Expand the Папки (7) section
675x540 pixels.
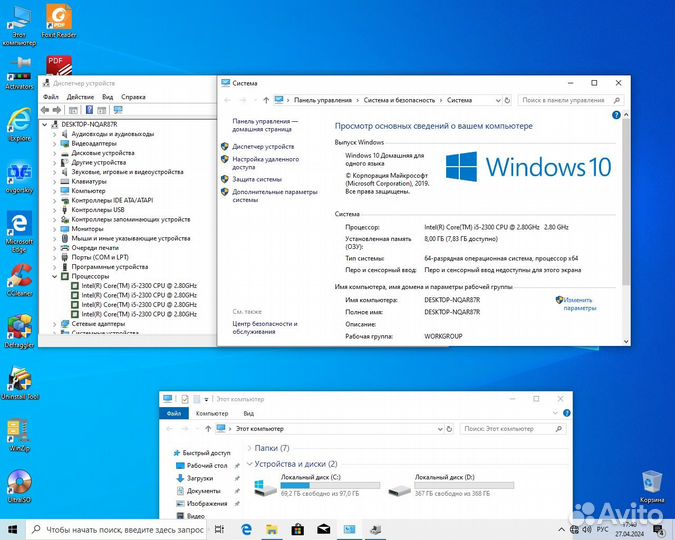249,448
